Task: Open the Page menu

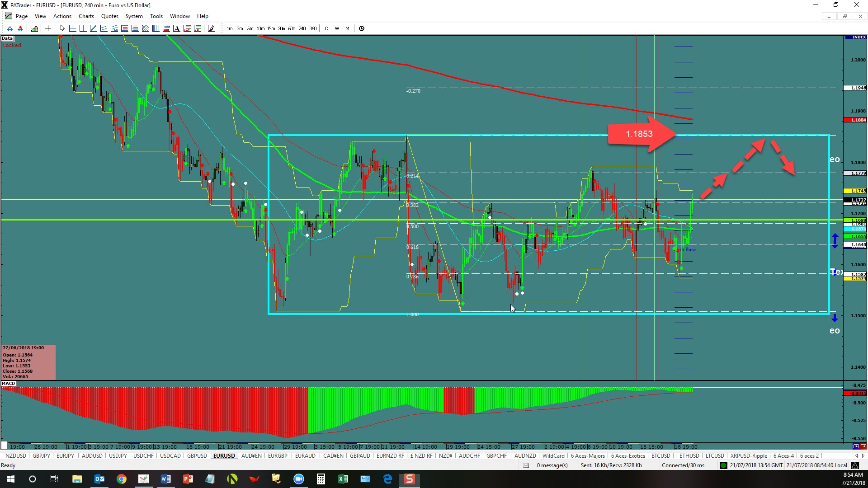Action: pos(21,16)
